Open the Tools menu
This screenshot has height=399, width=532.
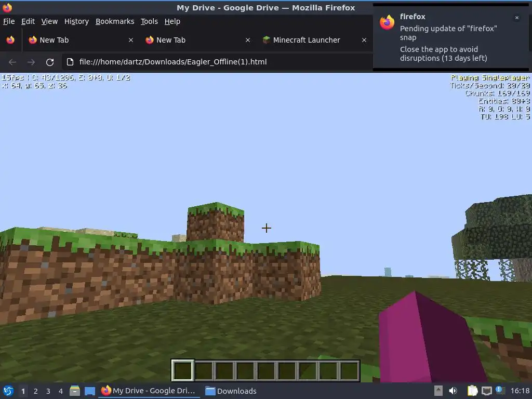point(149,21)
